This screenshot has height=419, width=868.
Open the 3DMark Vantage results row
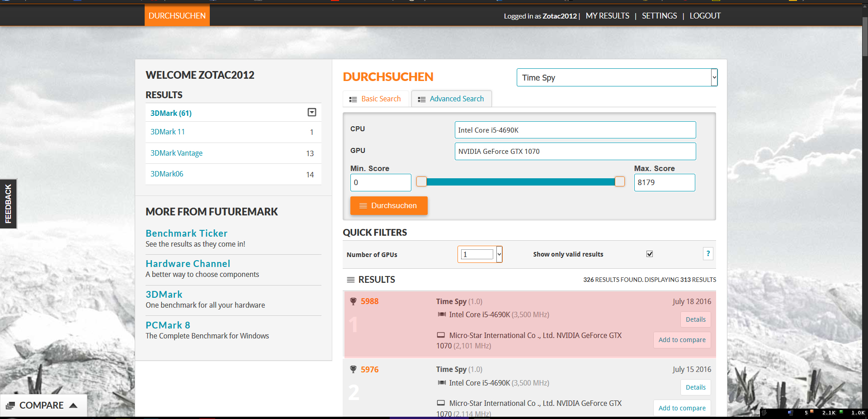click(x=233, y=153)
